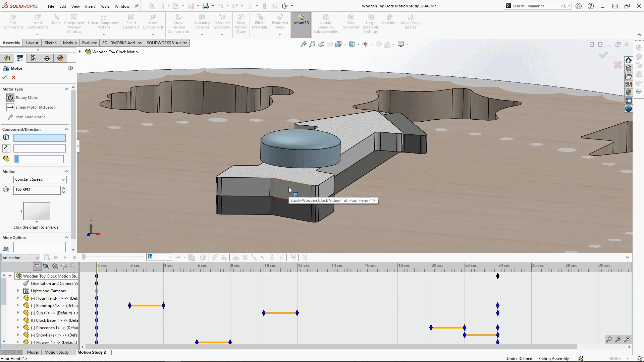The image size is (644, 362).
Task: Click the 100 RPM input field
Action: pyautogui.click(x=37, y=190)
